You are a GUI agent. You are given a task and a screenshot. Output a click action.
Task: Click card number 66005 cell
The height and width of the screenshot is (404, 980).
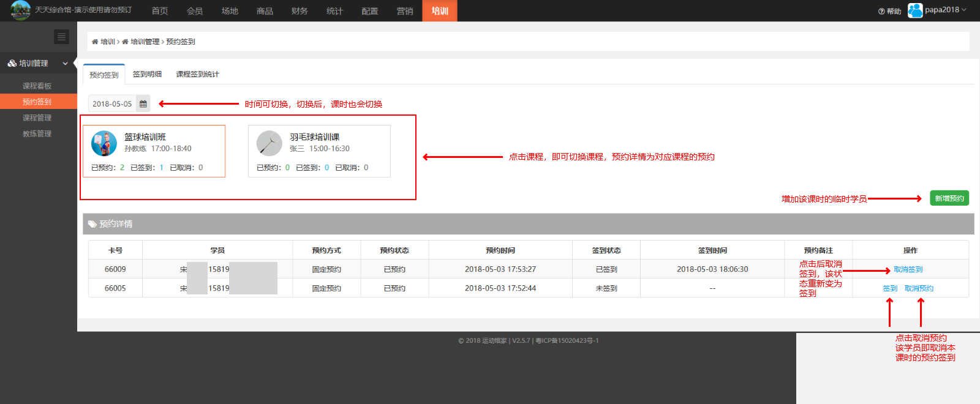pos(115,288)
